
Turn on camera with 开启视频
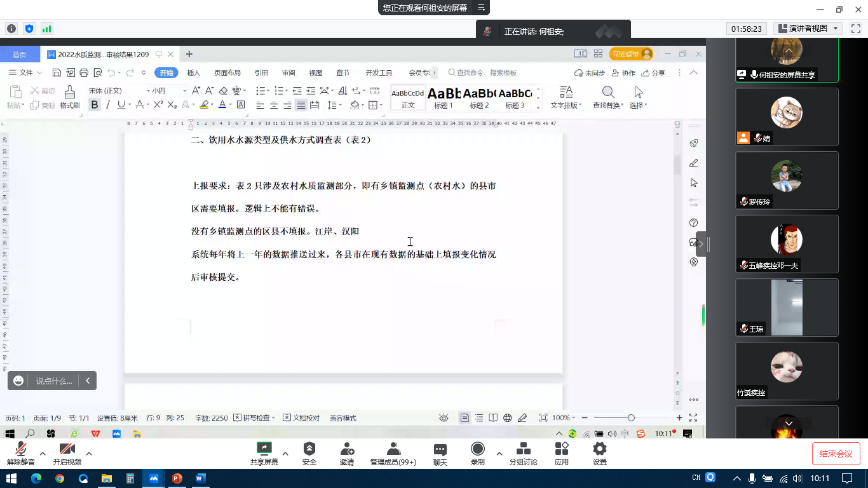click(67, 454)
